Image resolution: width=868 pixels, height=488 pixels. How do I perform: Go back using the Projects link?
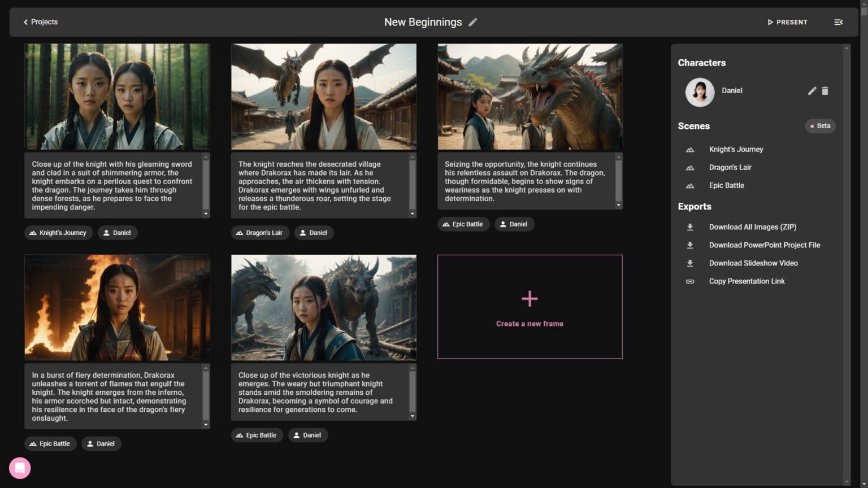point(40,22)
